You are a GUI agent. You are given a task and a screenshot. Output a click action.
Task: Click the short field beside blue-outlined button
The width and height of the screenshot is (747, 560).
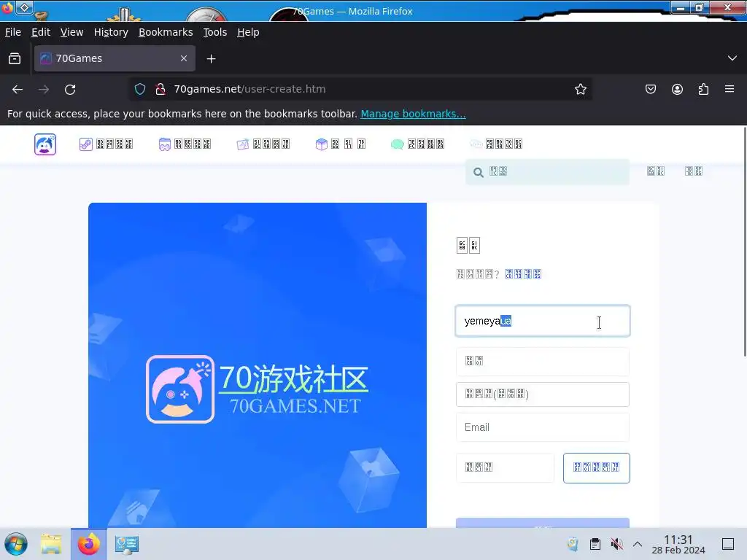coord(505,467)
